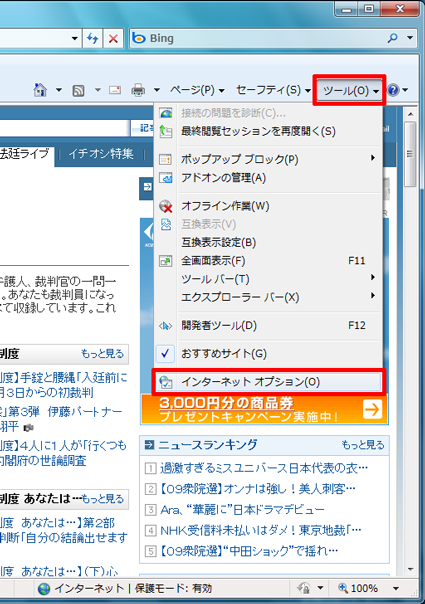Click the ニュースランキング arrow icon
Viewport: 425px width, 604px height.
click(149, 445)
